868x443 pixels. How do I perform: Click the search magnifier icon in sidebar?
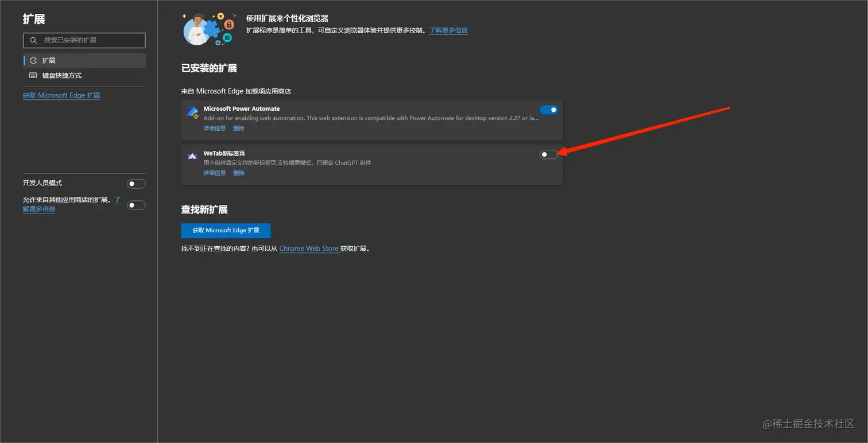coord(33,40)
